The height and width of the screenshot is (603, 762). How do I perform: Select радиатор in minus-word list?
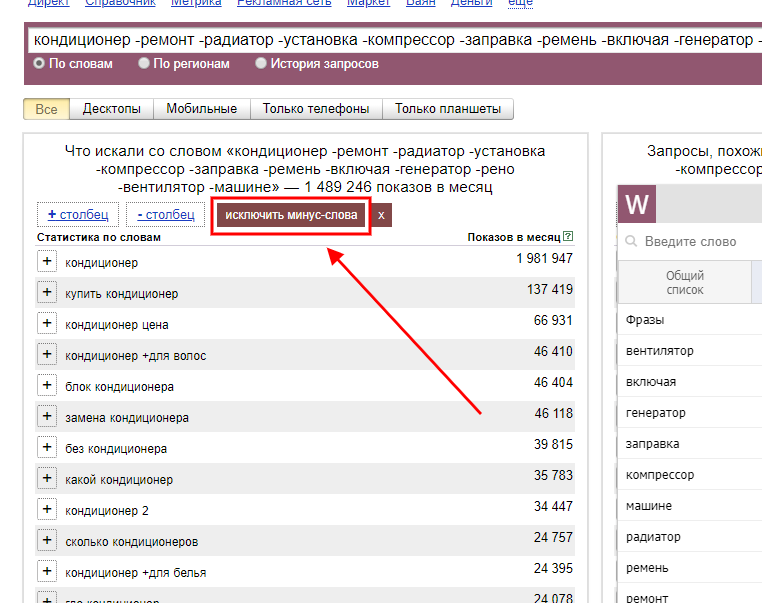(x=690, y=537)
